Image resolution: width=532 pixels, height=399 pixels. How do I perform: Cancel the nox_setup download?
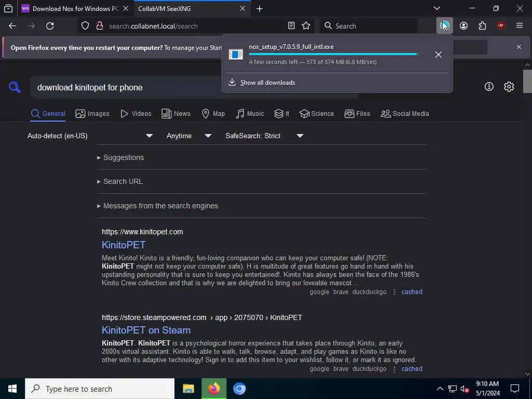click(438, 54)
